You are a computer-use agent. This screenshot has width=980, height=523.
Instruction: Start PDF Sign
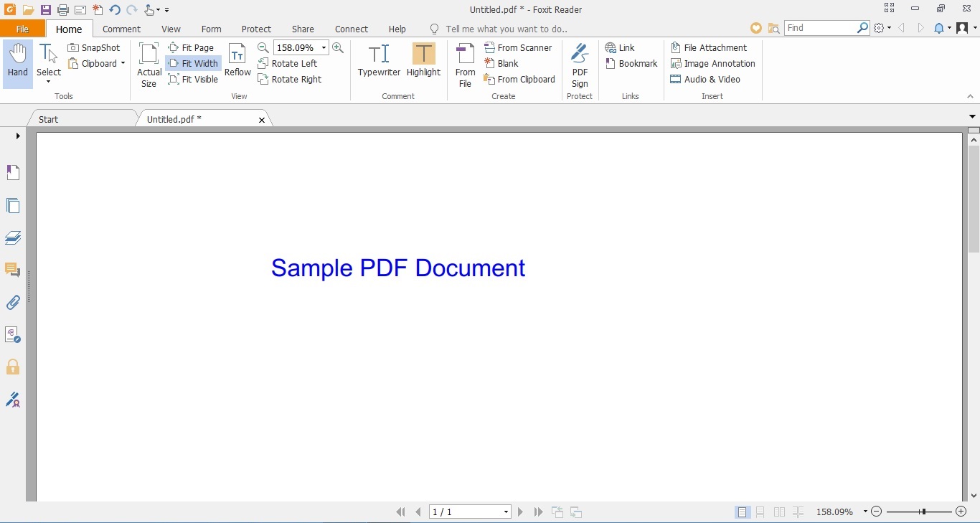(580, 63)
